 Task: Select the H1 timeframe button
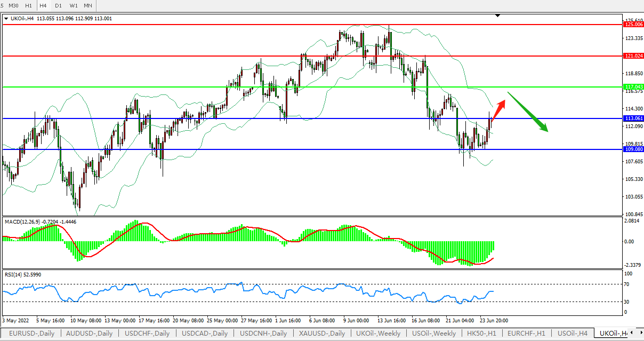(x=28, y=5)
